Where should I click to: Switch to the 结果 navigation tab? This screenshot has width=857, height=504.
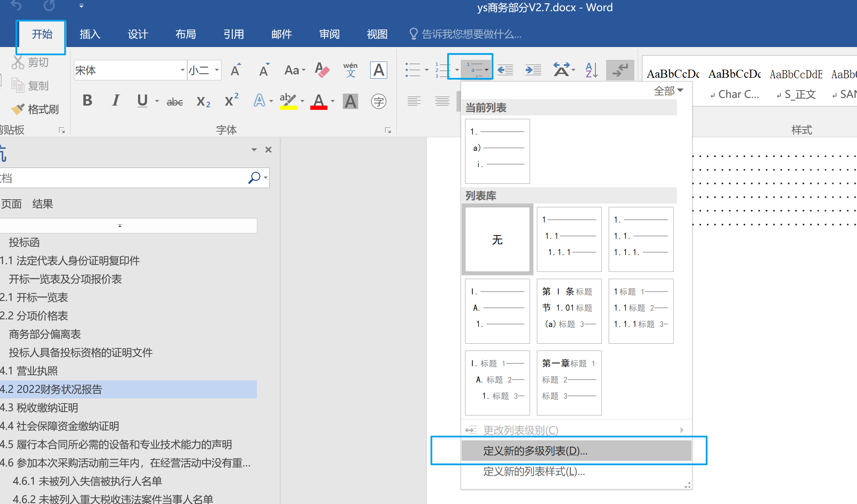click(43, 204)
